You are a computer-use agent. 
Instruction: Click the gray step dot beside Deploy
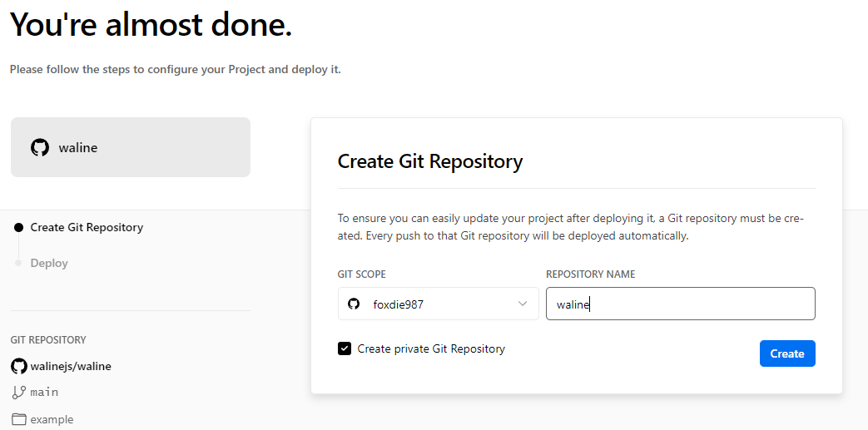(x=18, y=263)
